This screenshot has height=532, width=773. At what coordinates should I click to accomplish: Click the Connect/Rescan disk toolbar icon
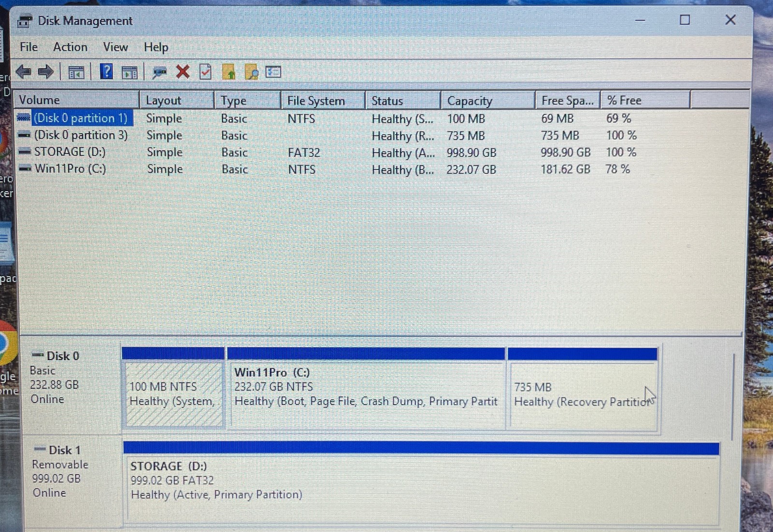(159, 72)
